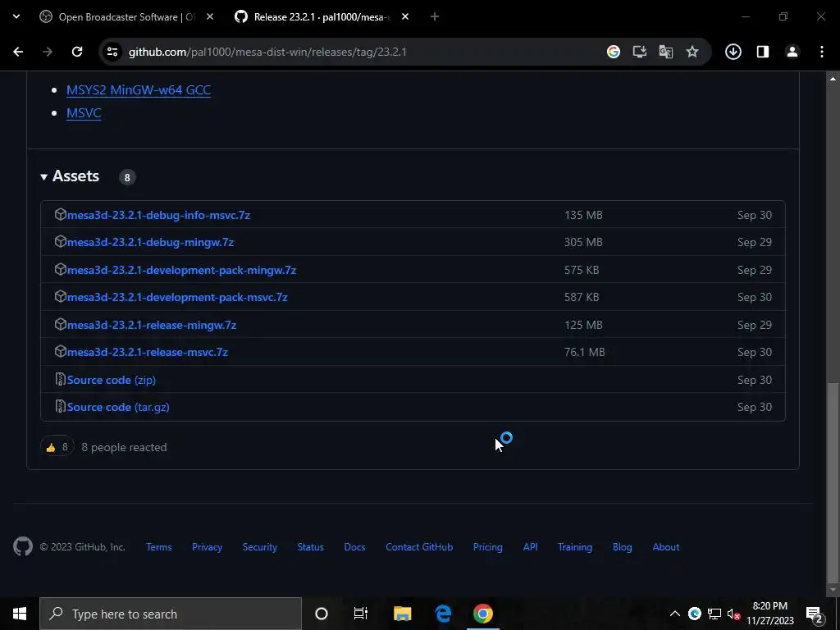Download mesa3d-23.2.1-debug-info-msvc.7z
Screen dimensions: 840x630
[x=158, y=215]
